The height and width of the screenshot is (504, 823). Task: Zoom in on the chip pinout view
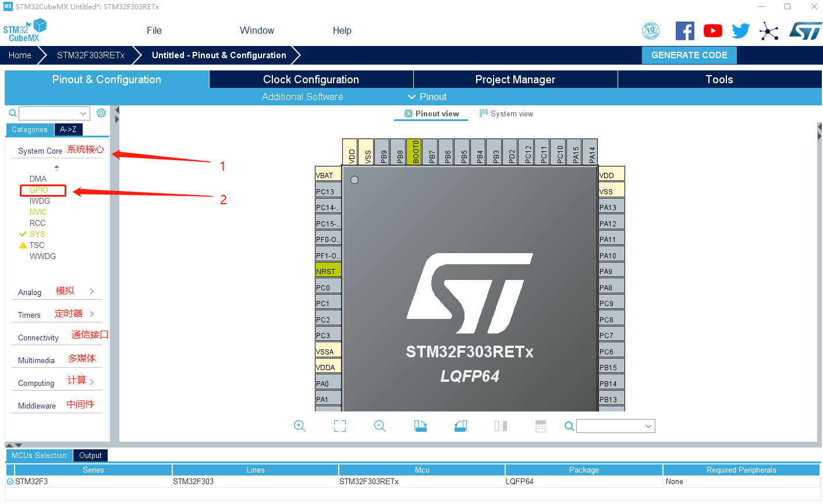pos(299,425)
